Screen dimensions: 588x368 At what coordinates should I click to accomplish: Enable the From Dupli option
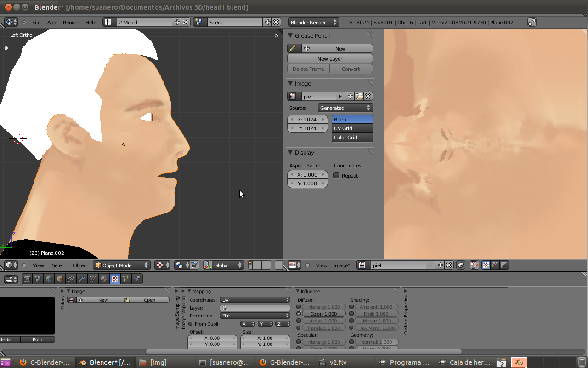click(191, 324)
